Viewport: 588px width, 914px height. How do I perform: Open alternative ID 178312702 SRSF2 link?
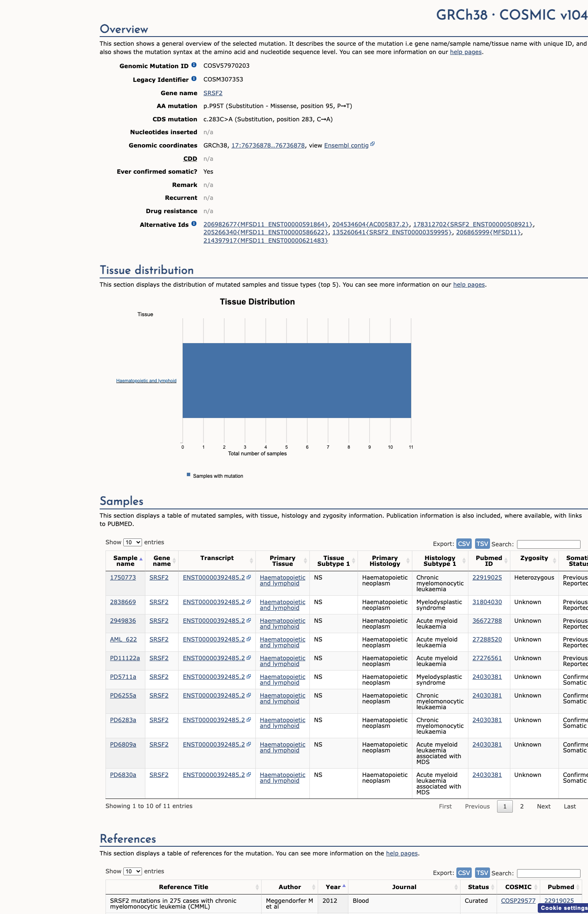pos(473,224)
